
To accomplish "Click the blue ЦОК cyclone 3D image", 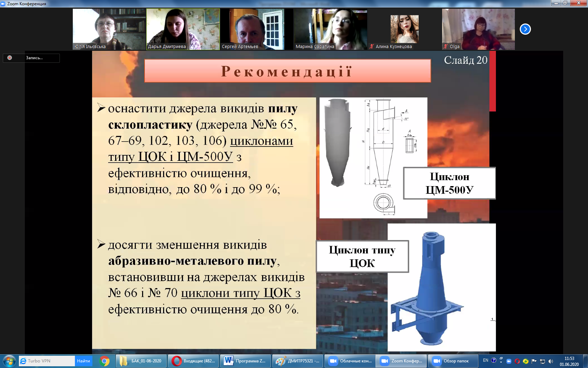I will [442, 287].
